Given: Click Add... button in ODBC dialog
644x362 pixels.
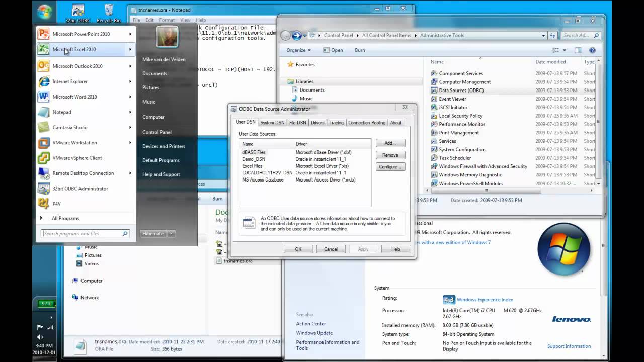Looking at the screenshot, I should click(x=390, y=143).
